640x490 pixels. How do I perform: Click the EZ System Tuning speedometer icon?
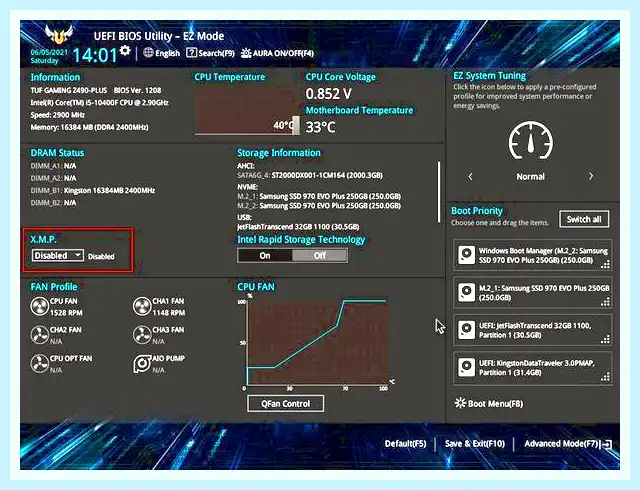[x=531, y=140]
